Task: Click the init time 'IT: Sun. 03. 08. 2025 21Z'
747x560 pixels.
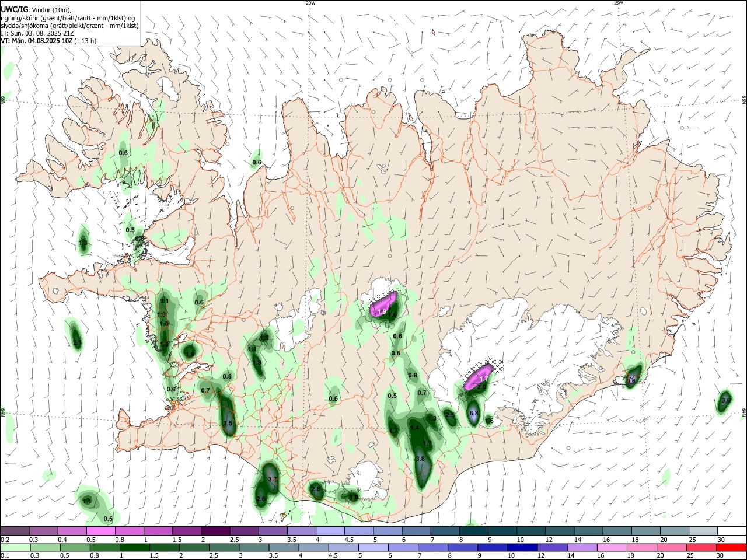Action: 38,33
